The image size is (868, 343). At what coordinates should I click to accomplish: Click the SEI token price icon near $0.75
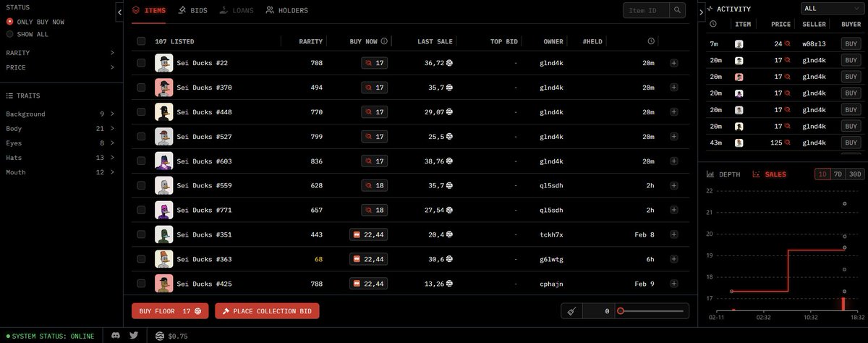[160, 335]
